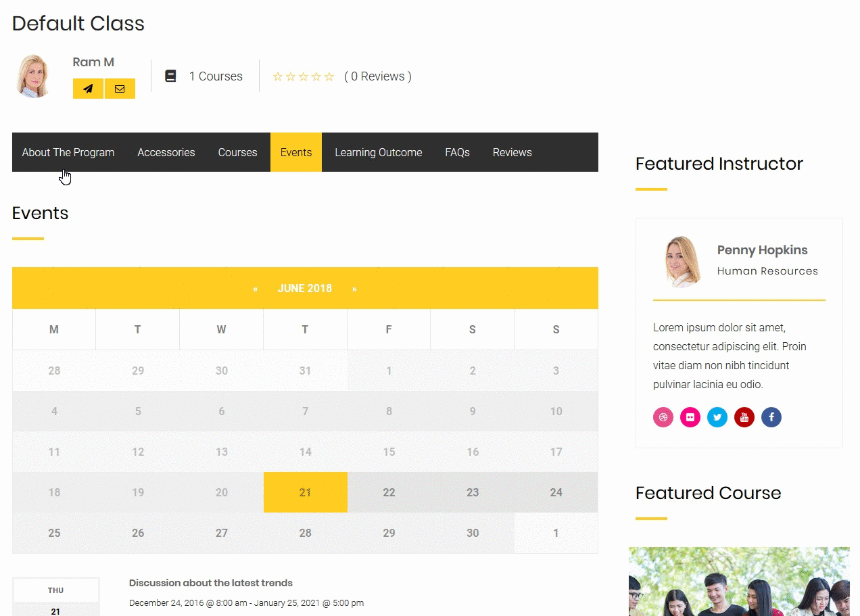Screen dimensions: 860x616
Task: Select June 22 in the calendar
Action: tap(389, 492)
